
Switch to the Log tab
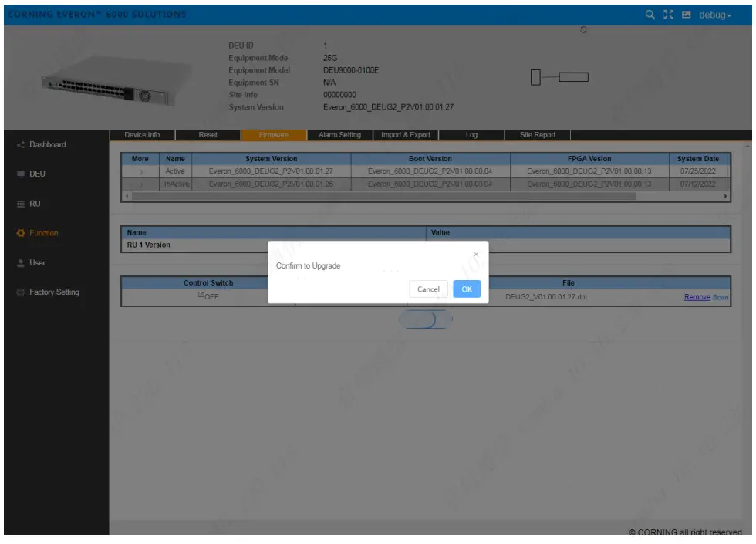(471, 135)
